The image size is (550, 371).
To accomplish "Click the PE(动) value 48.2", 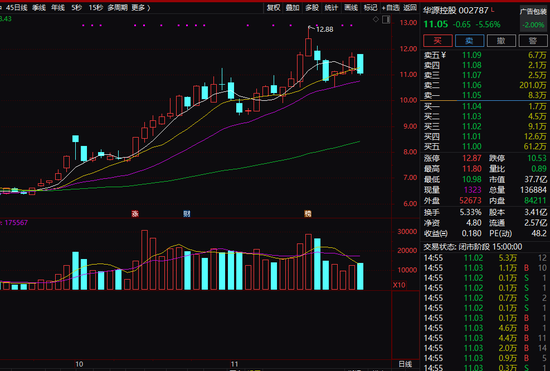I will pyautogui.click(x=539, y=234).
